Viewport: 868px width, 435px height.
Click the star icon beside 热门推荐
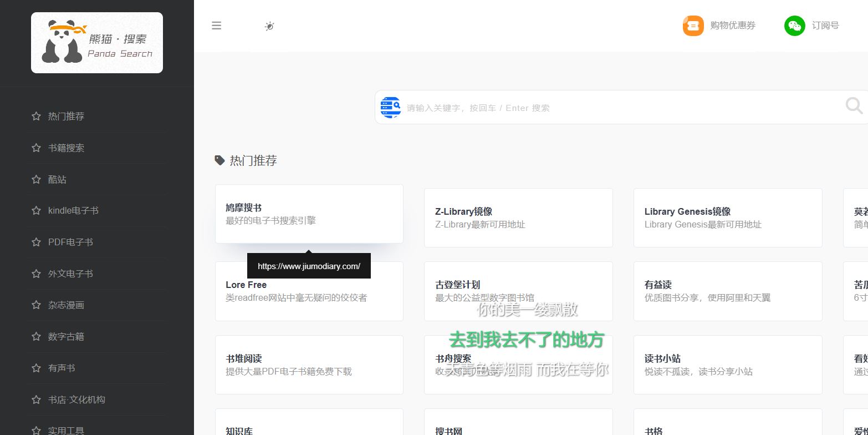(x=37, y=116)
